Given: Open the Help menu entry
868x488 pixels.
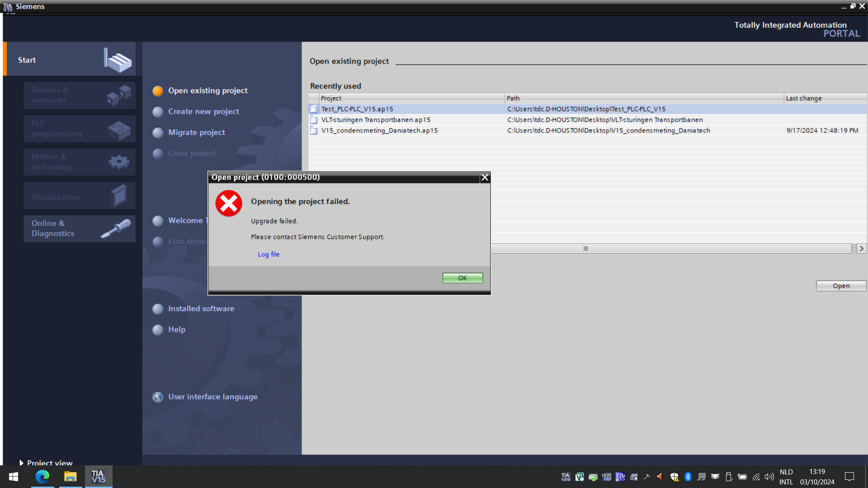Looking at the screenshot, I should (177, 330).
